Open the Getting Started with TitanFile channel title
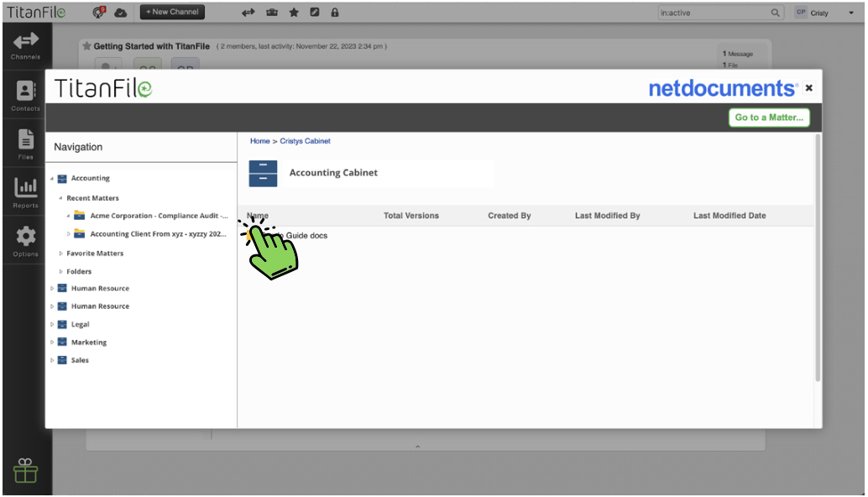Viewport: 868px width, 497px height. click(152, 46)
